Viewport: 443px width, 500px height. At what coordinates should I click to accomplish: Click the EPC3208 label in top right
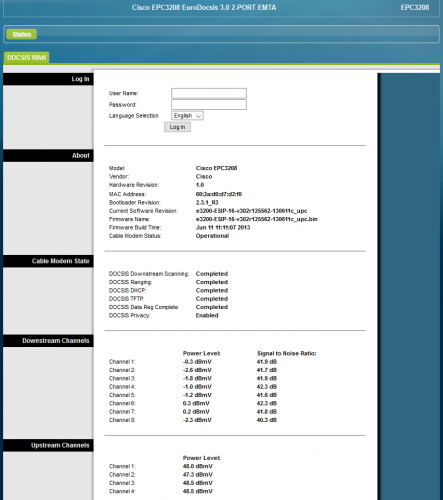[x=415, y=7]
